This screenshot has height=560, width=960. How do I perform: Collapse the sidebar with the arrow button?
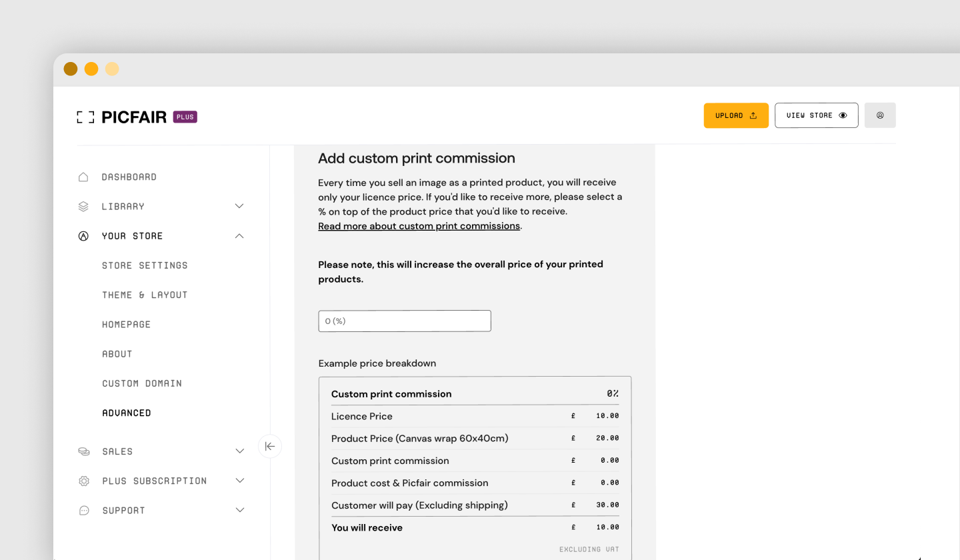click(270, 446)
